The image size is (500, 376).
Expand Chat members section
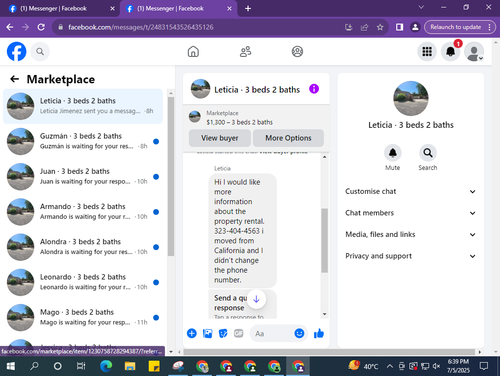(x=410, y=213)
